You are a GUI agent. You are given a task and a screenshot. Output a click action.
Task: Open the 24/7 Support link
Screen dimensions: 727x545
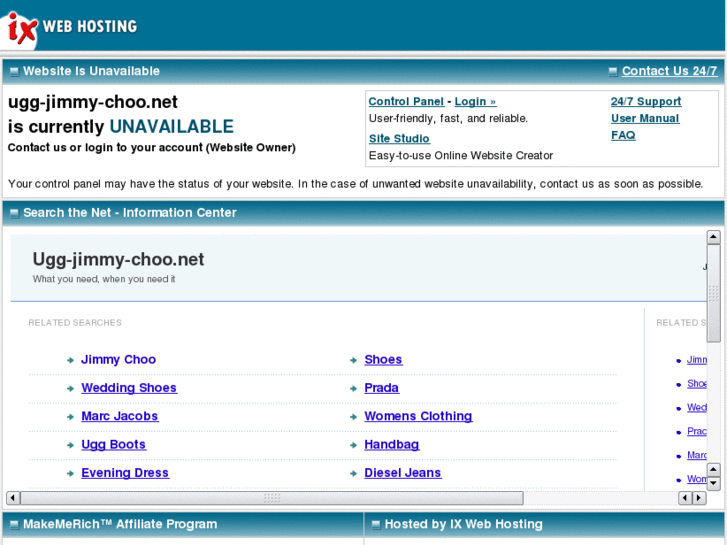click(x=646, y=102)
